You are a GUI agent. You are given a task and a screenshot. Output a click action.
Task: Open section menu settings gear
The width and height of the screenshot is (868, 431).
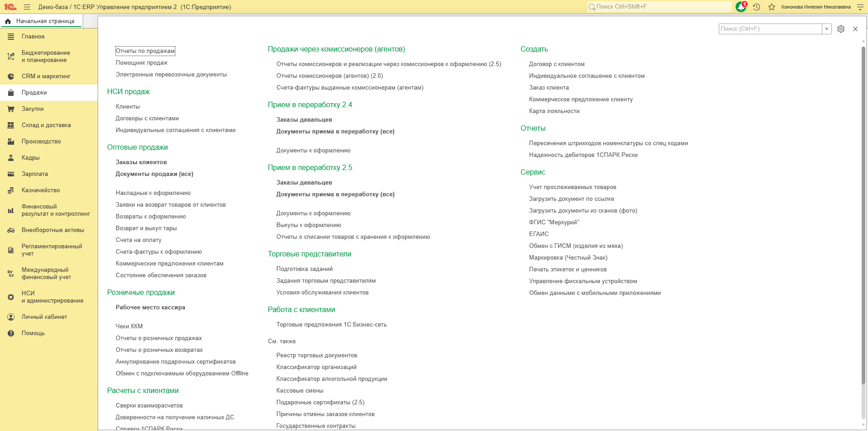841,29
